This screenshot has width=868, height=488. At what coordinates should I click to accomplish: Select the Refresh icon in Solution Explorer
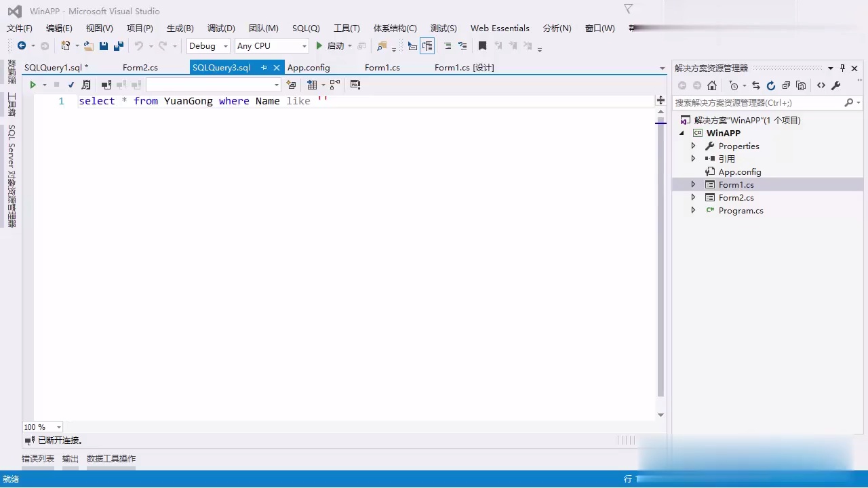point(770,86)
